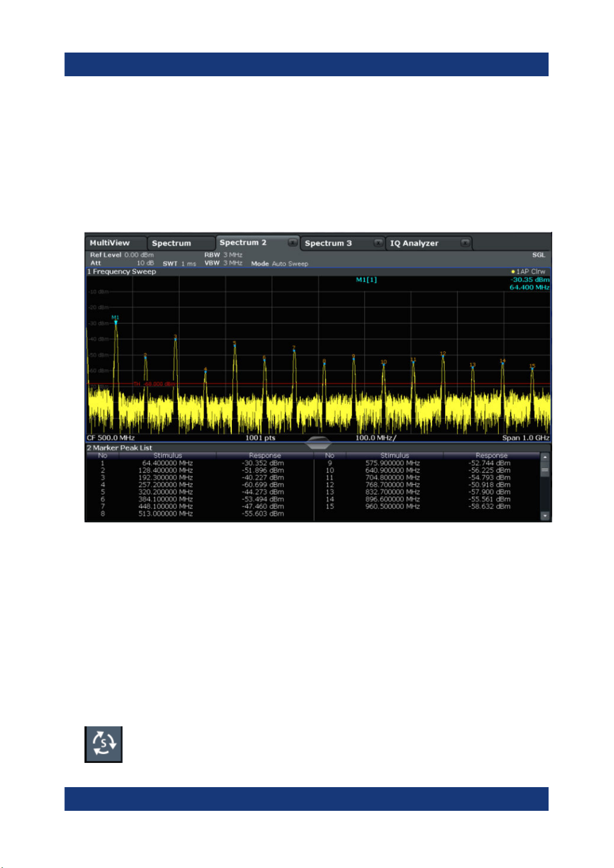Click the 64.400 MHz marker readout
The image size is (614, 868).
(530, 287)
